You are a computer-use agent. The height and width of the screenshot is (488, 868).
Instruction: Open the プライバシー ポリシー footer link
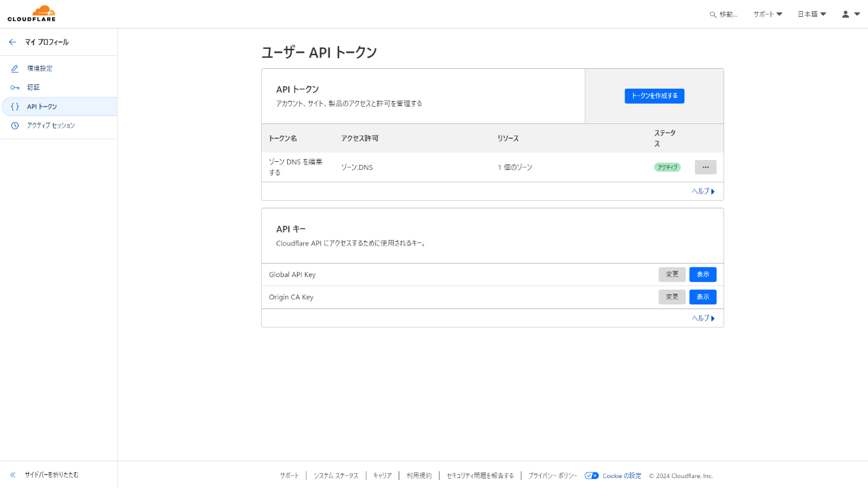[552, 476]
